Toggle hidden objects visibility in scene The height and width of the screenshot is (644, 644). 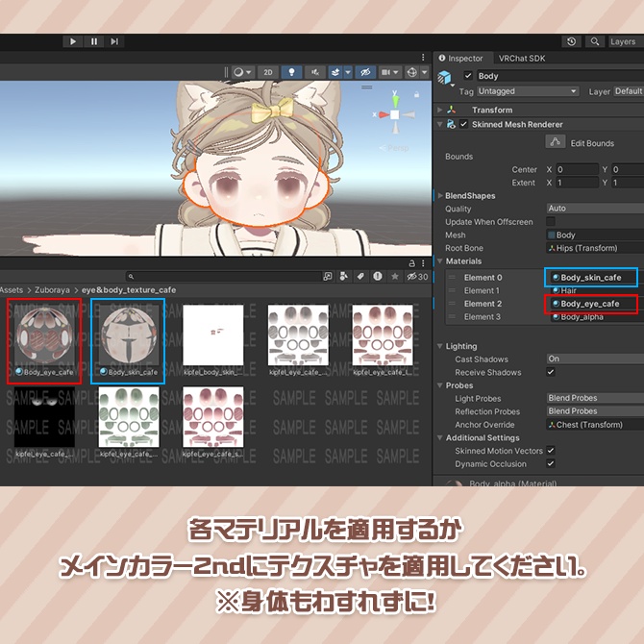click(x=365, y=72)
